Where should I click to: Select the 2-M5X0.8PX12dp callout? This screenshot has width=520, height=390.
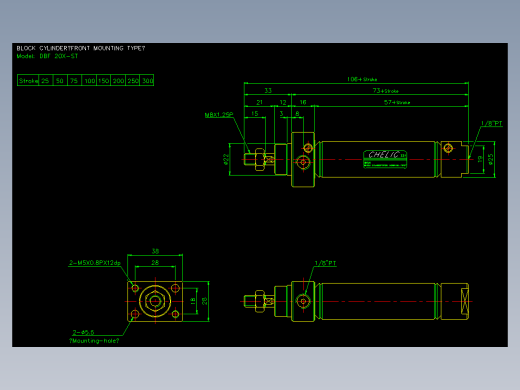[95, 263]
